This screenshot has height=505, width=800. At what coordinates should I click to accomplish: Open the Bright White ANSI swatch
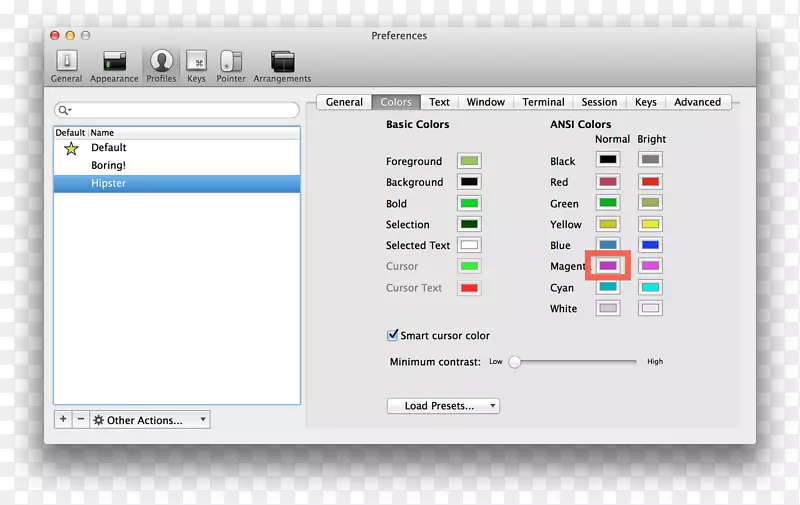651,308
